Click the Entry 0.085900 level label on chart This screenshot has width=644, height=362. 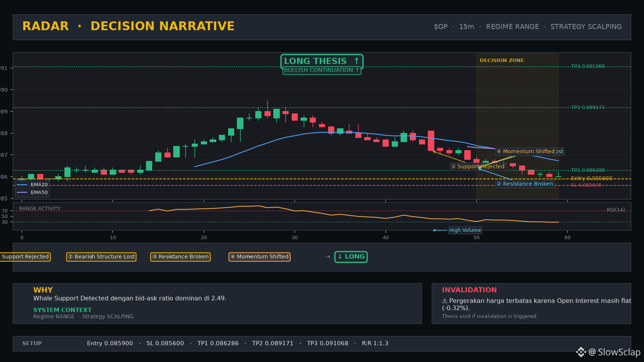coord(591,179)
